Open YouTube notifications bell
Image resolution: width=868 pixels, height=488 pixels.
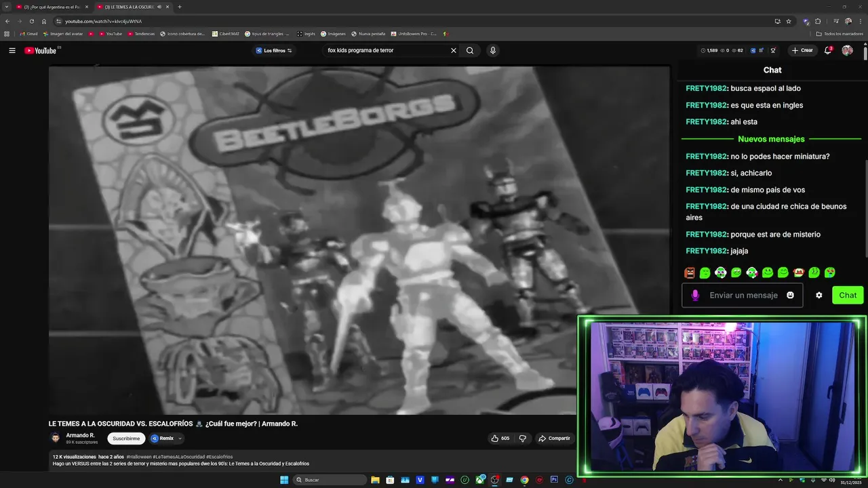(x=828, y=50)
